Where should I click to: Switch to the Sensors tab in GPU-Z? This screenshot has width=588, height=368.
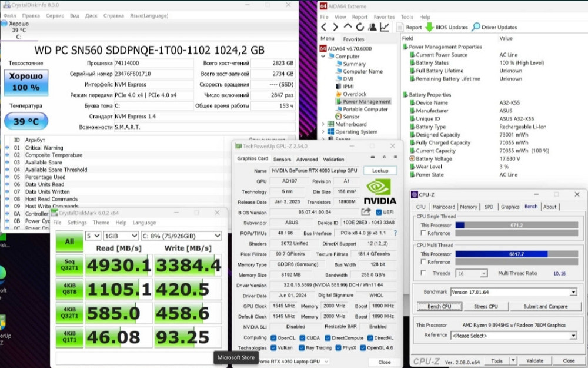pos(282,159)
